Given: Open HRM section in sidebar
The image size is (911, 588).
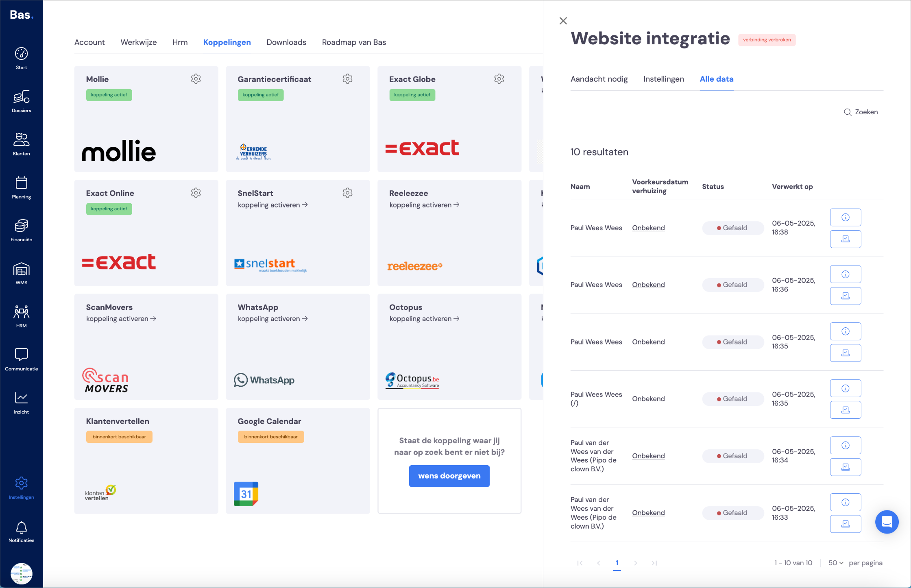Looking at the screenshot, I should click(21, 317).
